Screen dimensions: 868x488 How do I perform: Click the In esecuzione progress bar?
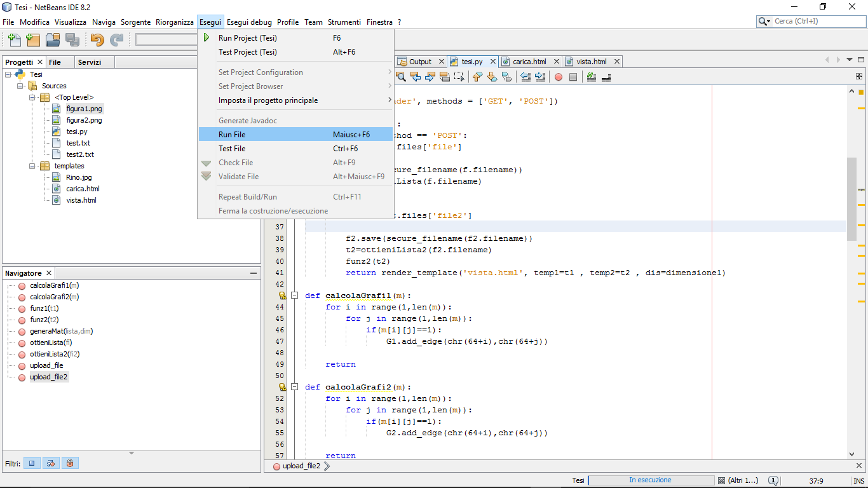[x=649, y=480]
